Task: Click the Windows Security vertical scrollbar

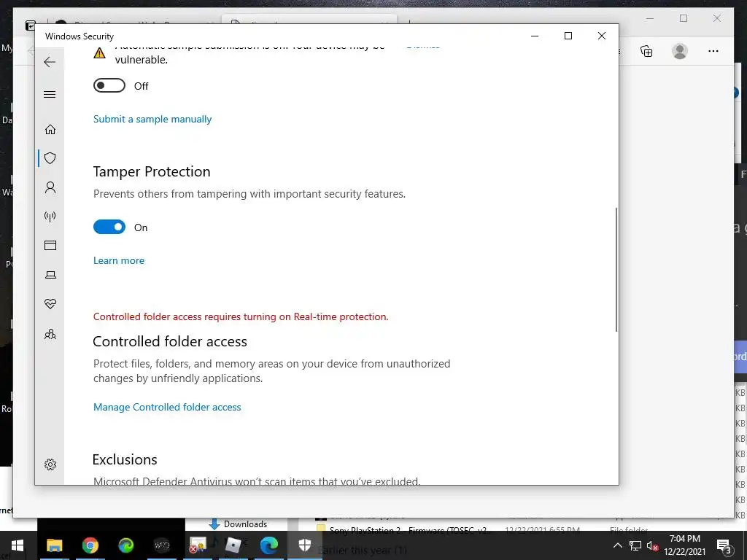Action: (616, 270)
